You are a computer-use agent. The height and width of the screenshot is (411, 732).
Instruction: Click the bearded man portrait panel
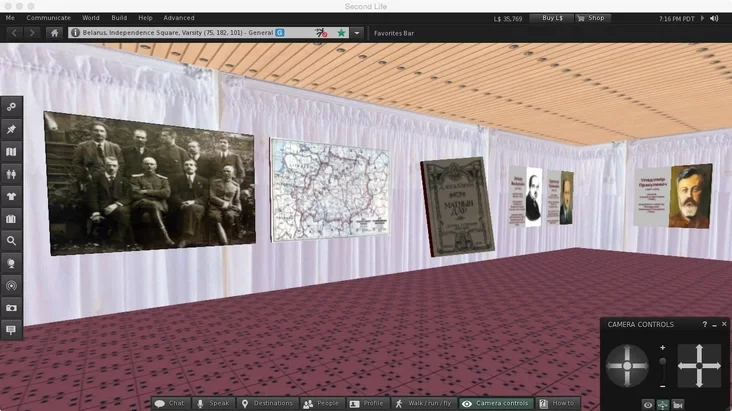click(x=673, y=196)
